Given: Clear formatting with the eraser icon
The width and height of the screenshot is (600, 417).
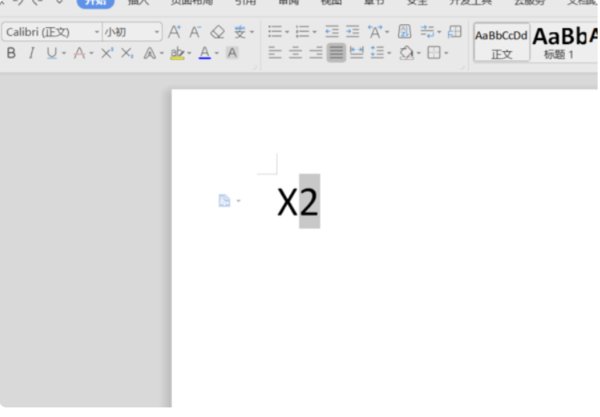Looking at the screenshot, I should pyautogui.click(x=217, y=32).
